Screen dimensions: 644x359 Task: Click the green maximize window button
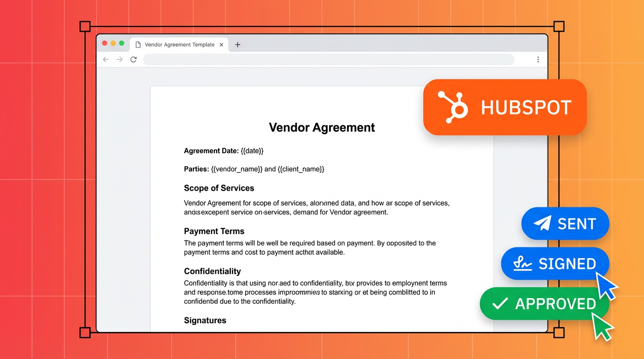[x=122, y=43]
